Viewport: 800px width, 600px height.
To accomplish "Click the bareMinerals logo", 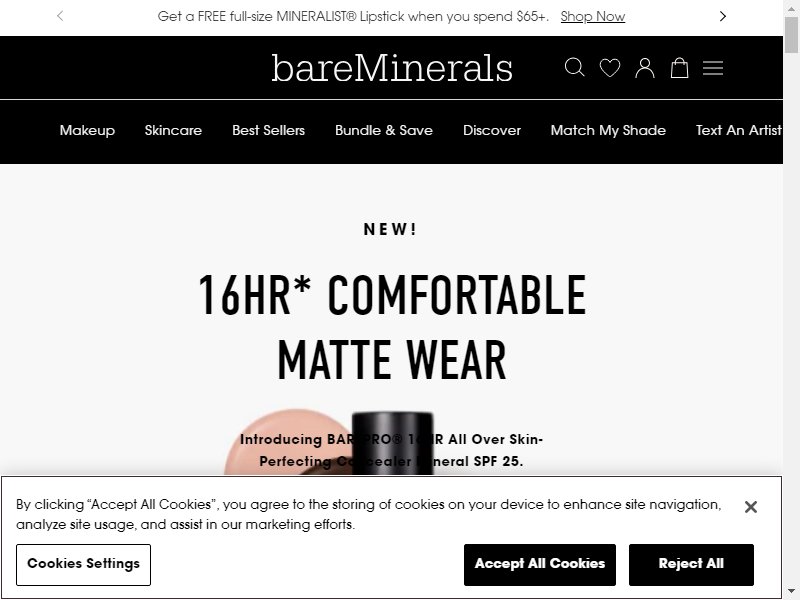I will [392, 68].
